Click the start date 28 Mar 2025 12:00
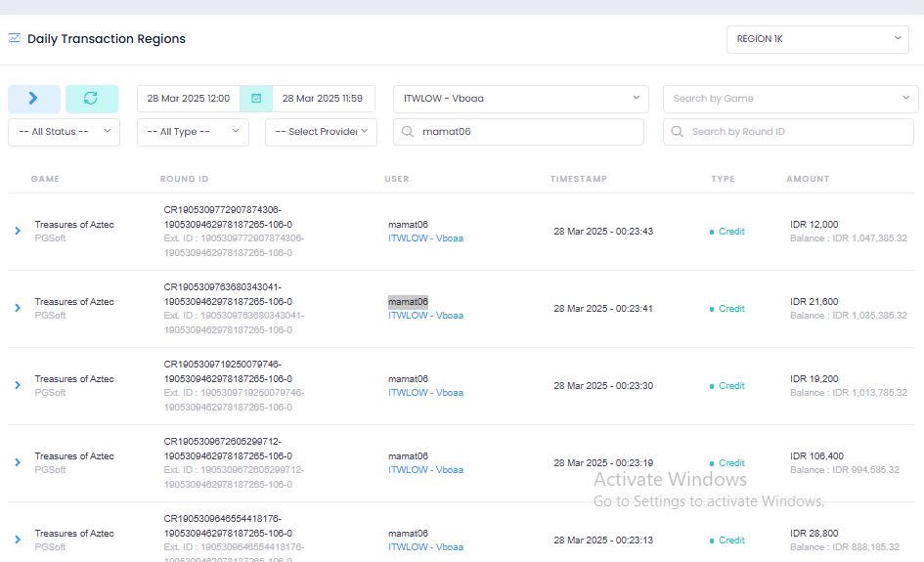Screen dimensions: 924x562 pos(189,99)
